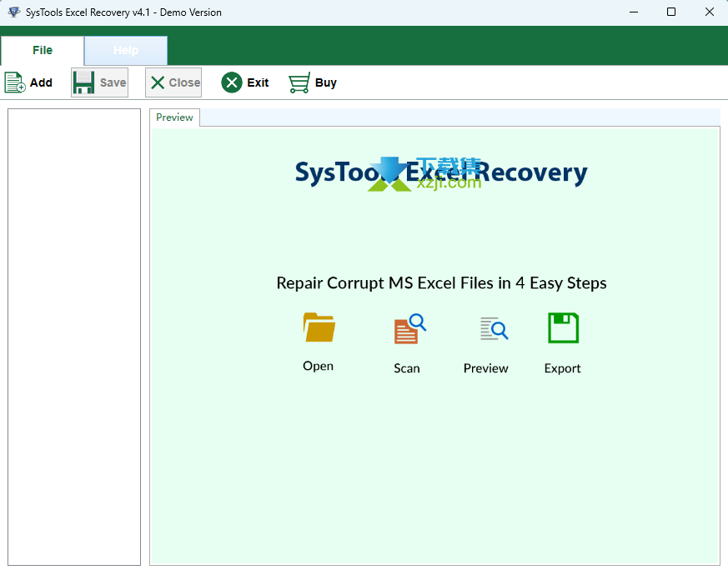Click the Preview list magnifier icon
728x570 pixels.
494,329
